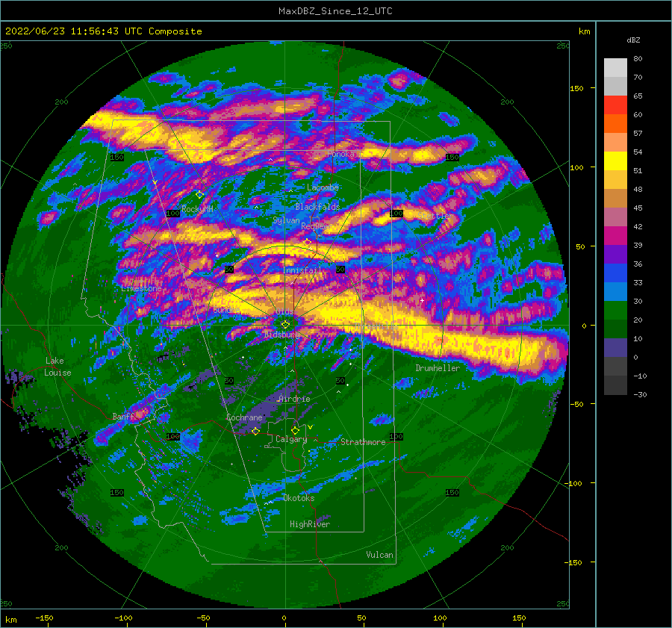The height and width of the screenshot is (628, 672).
Task: Click the Sylvan map label
Action: click(286, 220)
